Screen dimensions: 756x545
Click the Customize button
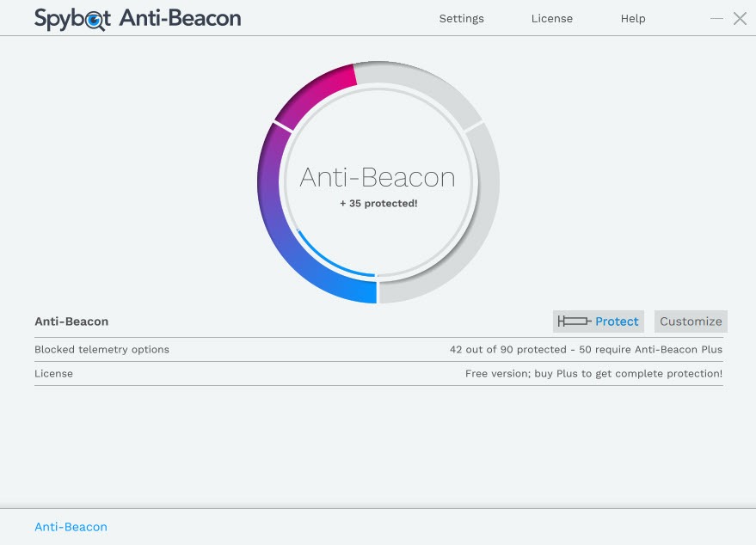[691, 321]
